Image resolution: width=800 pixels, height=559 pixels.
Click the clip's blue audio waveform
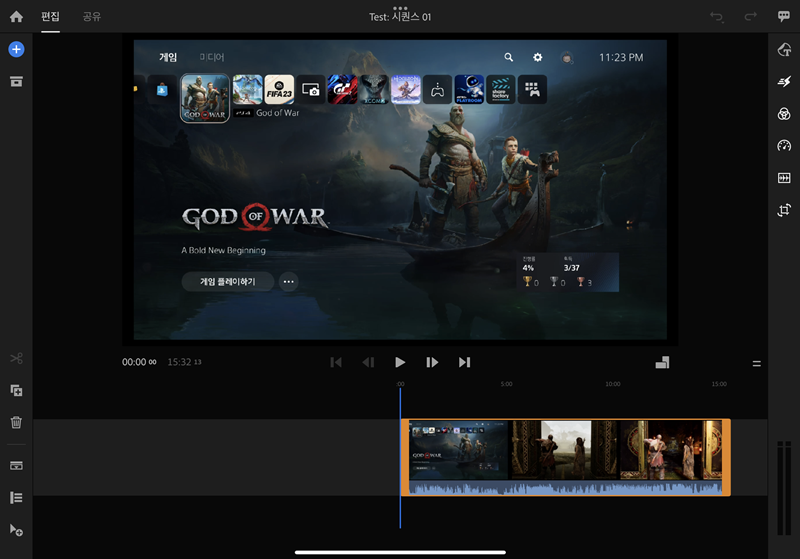565,489
